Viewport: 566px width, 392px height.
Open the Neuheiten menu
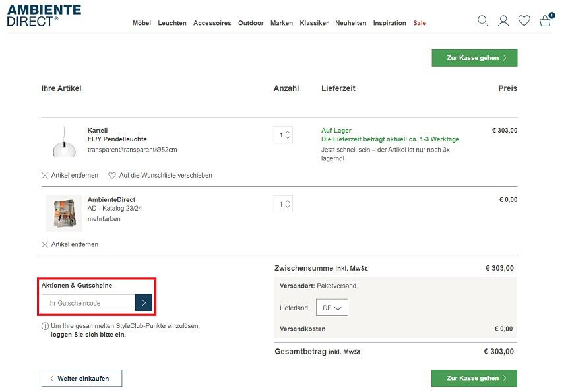[350, 23]
